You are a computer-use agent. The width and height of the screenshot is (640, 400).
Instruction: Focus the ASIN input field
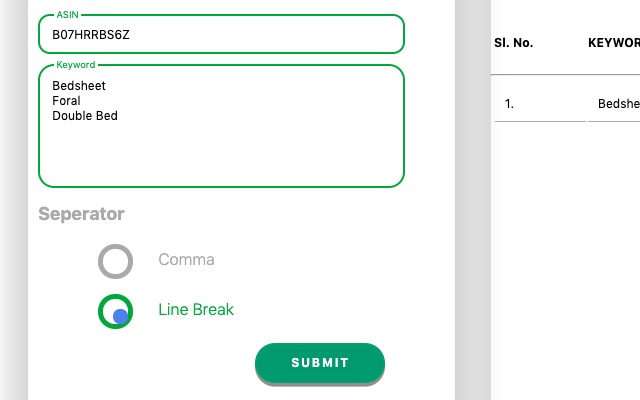(221, 35)
